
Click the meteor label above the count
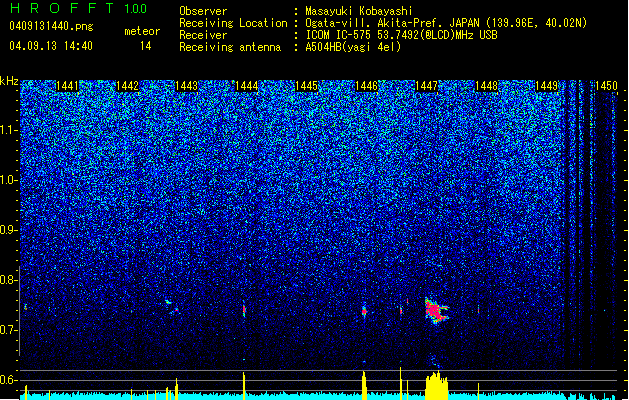pos(142,31)
